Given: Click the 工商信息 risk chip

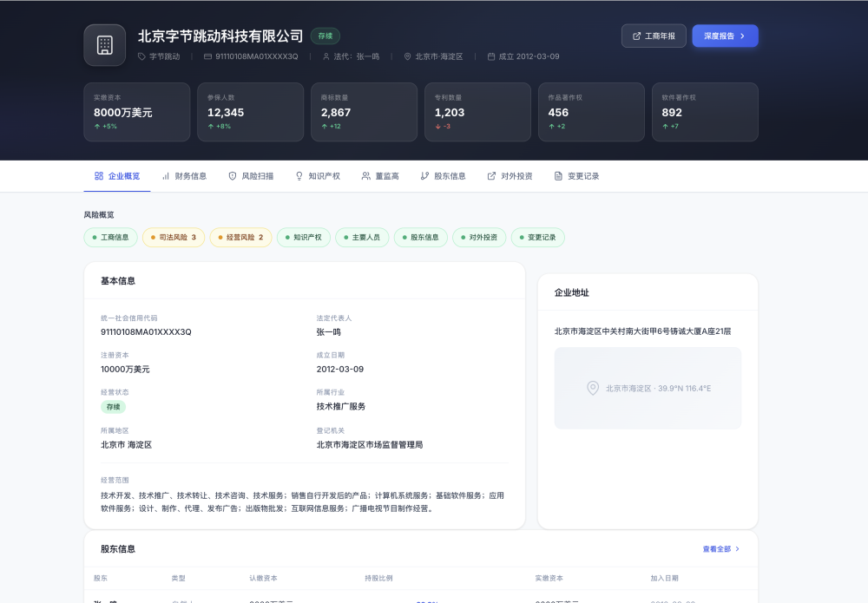Looking at the screenshot, I should tap(111, 238).
